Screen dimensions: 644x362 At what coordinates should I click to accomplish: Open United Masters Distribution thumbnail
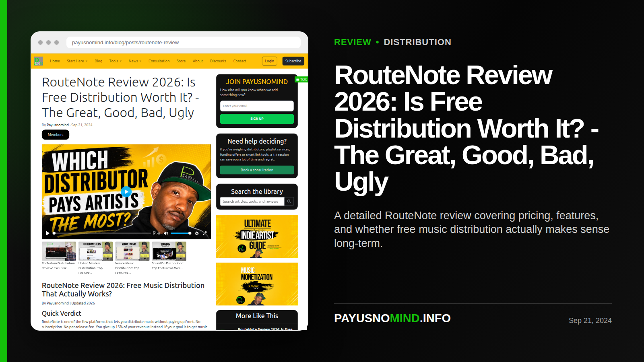[95, 251]
